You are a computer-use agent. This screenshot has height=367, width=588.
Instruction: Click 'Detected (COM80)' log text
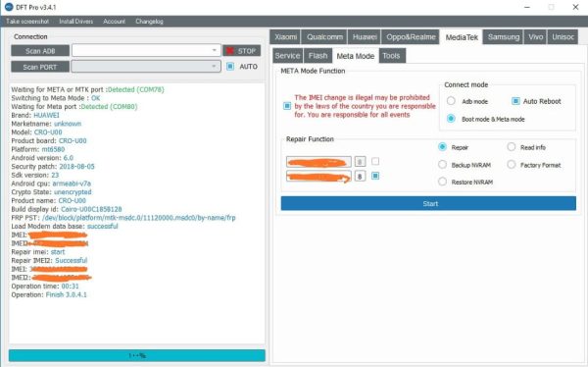point(109,107)
